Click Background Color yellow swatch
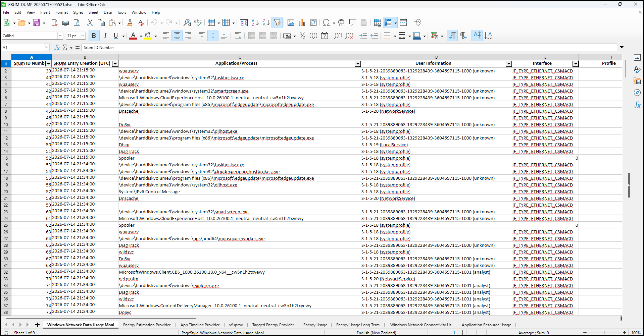 [148, 36]
